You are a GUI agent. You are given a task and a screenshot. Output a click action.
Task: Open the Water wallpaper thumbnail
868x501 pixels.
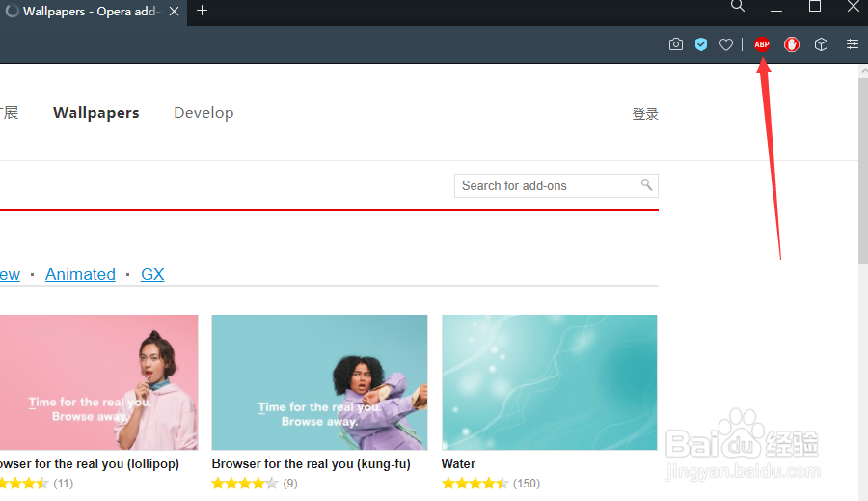point(549,382)
